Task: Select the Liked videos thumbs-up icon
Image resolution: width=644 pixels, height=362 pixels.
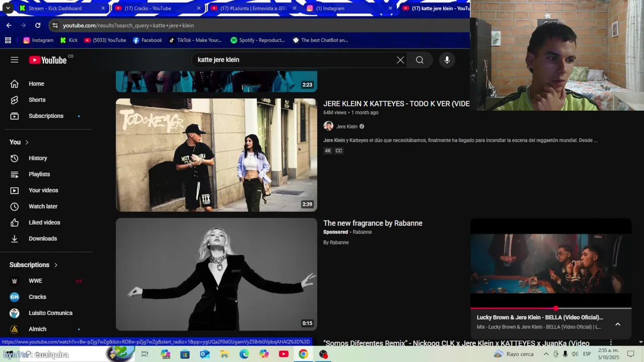Action: [15, 223]
